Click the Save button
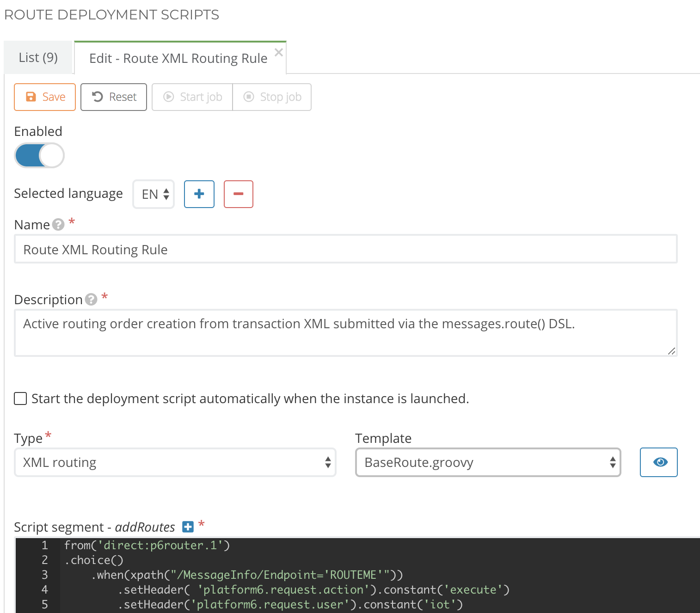The width and height of the screenshot is (700, 613). pos(45,97)
